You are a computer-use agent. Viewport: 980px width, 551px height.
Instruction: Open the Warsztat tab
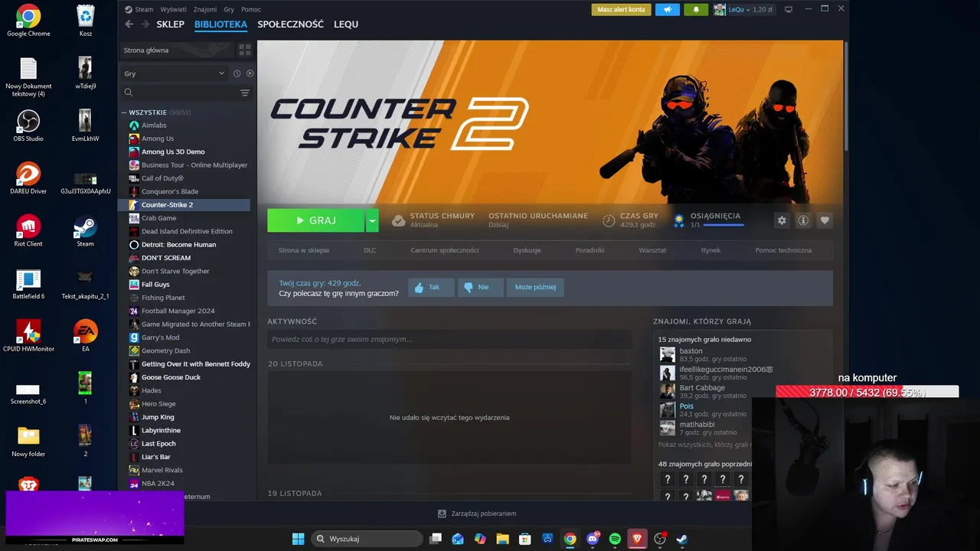[x=652, y=250]
